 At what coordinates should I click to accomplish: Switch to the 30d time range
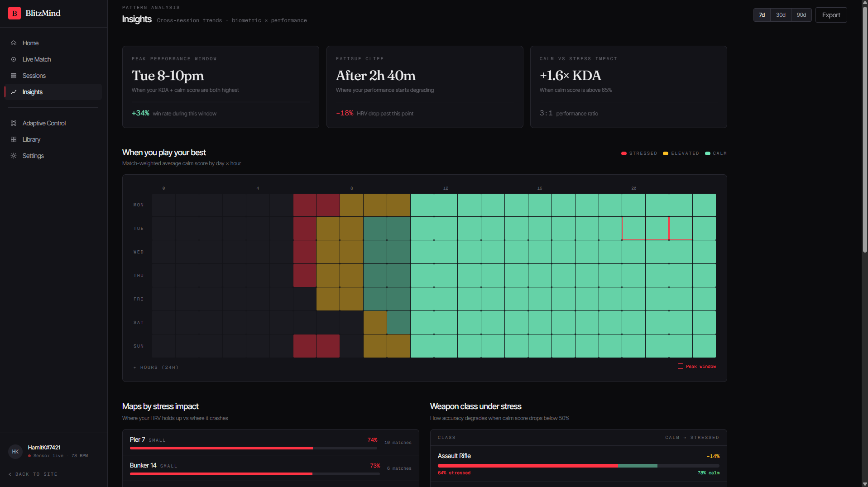(x=781, y=15)
